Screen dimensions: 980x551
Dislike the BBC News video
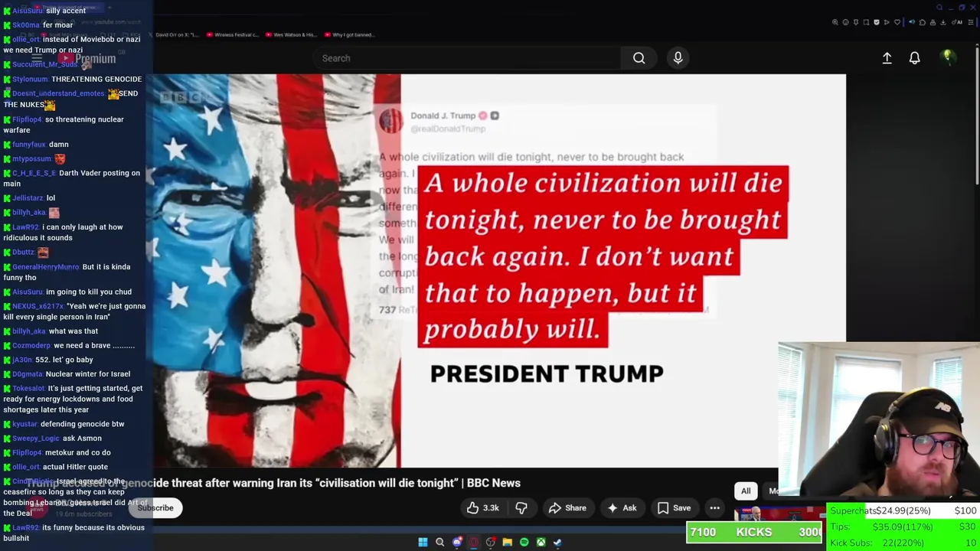(521, 507)
